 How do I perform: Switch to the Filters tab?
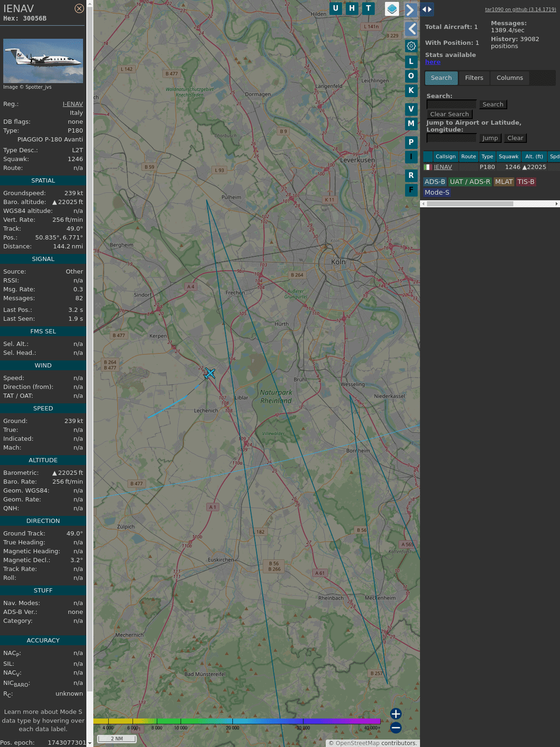(x=474, y=78)
